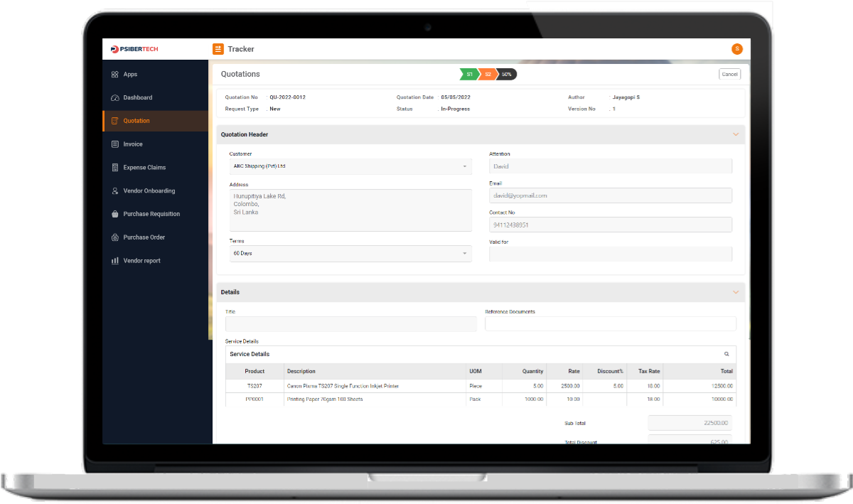Collapse the Quotation Header section
Screen dimensions: 853x504
[x=736, y=134]
